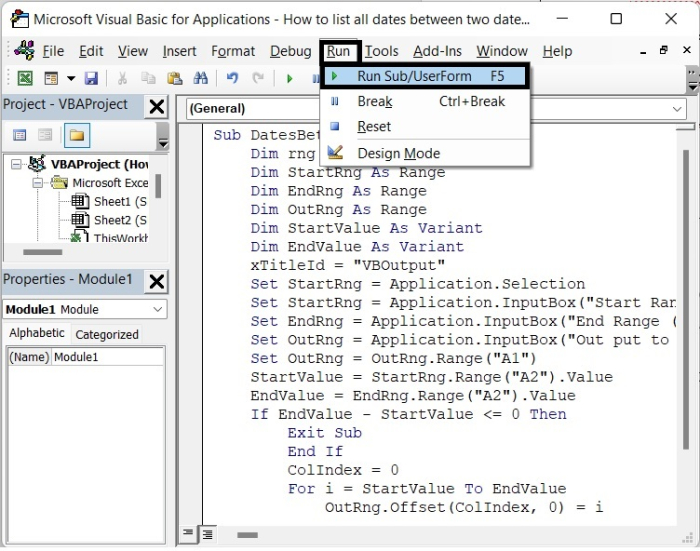Choose Run Sub/UserForm F5 menu item
Viewport: 700px width, 551px height.
click(x=425, y=76)
